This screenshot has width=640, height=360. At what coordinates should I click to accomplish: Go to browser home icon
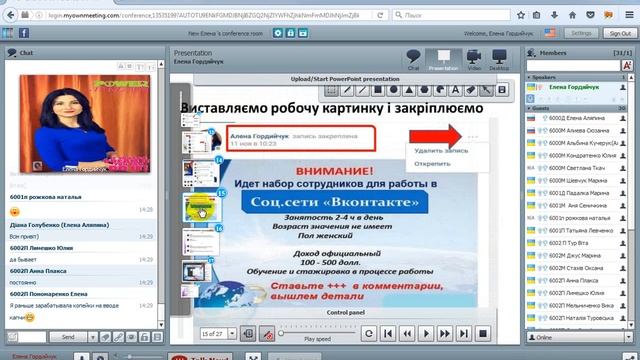[x=572, y=15]
